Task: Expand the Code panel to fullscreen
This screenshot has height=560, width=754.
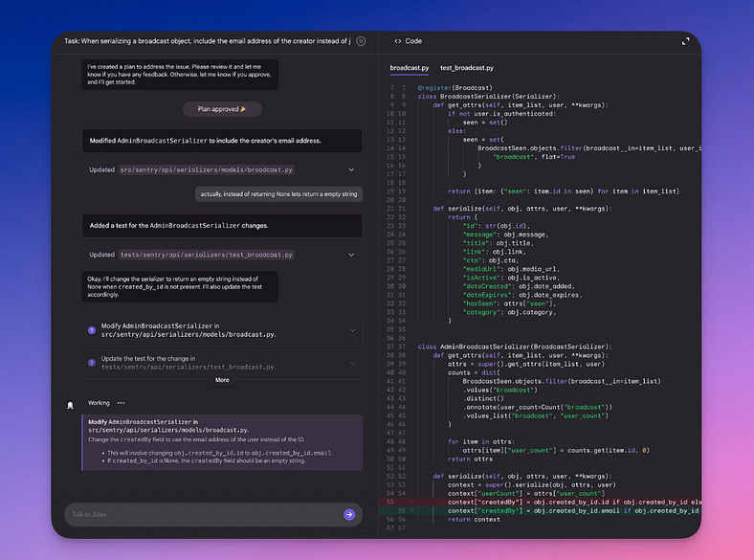Action: pos(685,41)
